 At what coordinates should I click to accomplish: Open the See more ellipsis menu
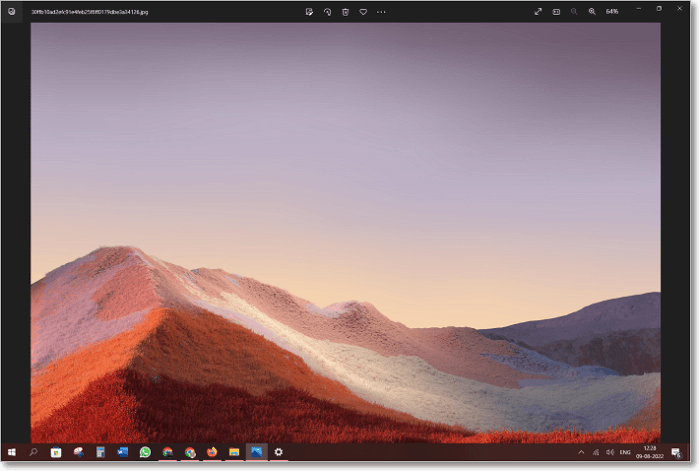pyautogui.click(x=381, y=12)
